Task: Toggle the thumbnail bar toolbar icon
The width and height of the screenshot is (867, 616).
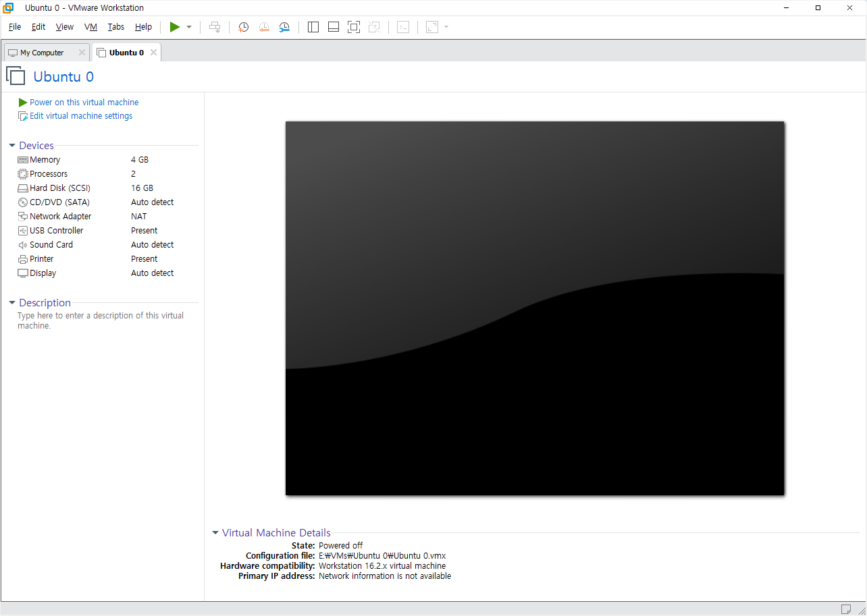Action: point(333,27)
